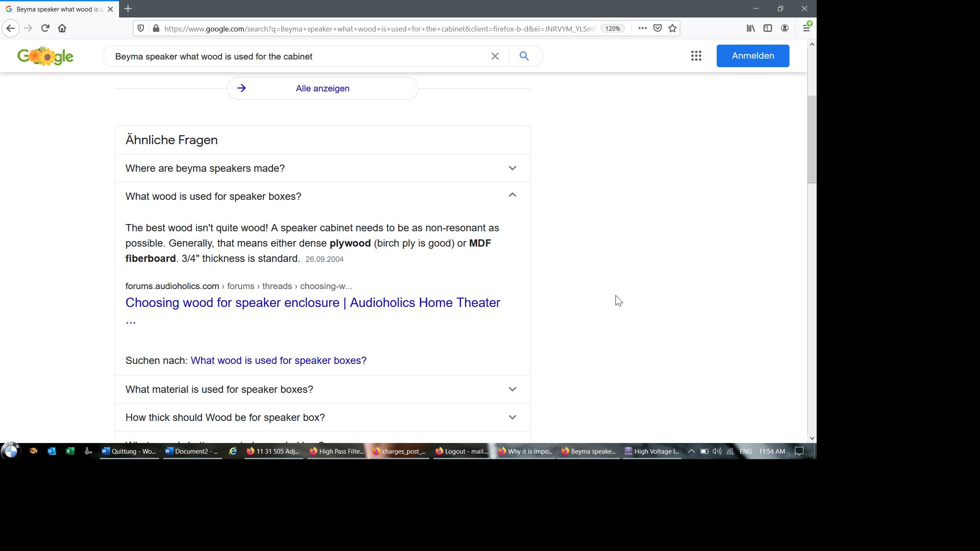Save page to Pocket
The image size is (980, 551).
658,28
